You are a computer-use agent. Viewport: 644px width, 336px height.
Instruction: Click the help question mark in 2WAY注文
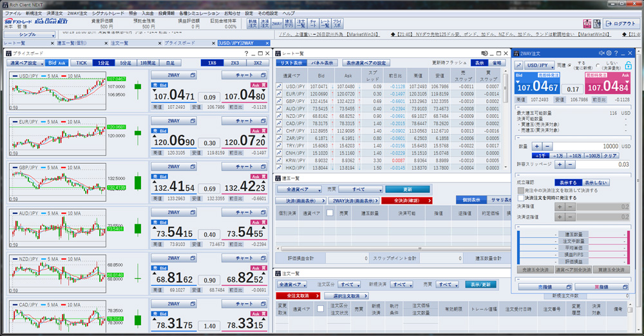[616, 53]
